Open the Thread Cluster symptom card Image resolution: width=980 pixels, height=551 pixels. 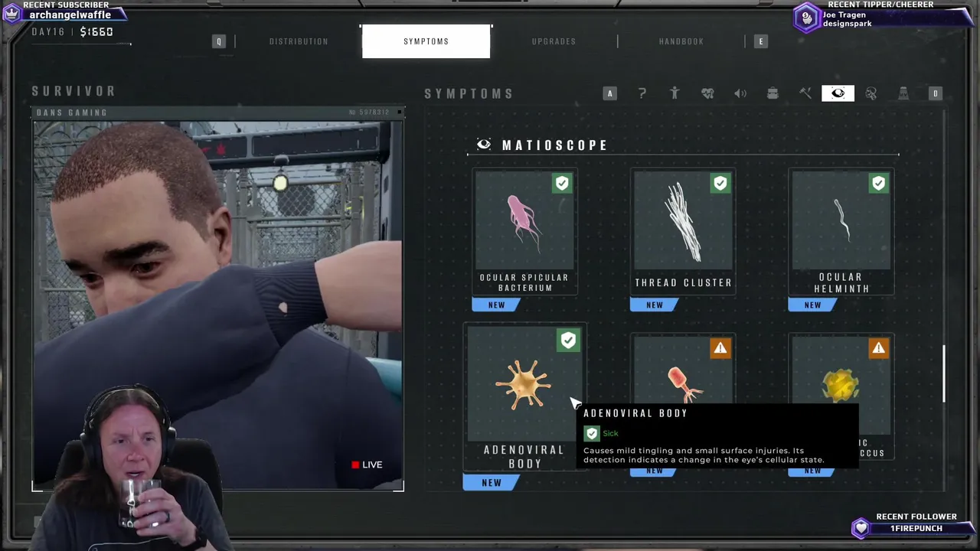point(683,233)
